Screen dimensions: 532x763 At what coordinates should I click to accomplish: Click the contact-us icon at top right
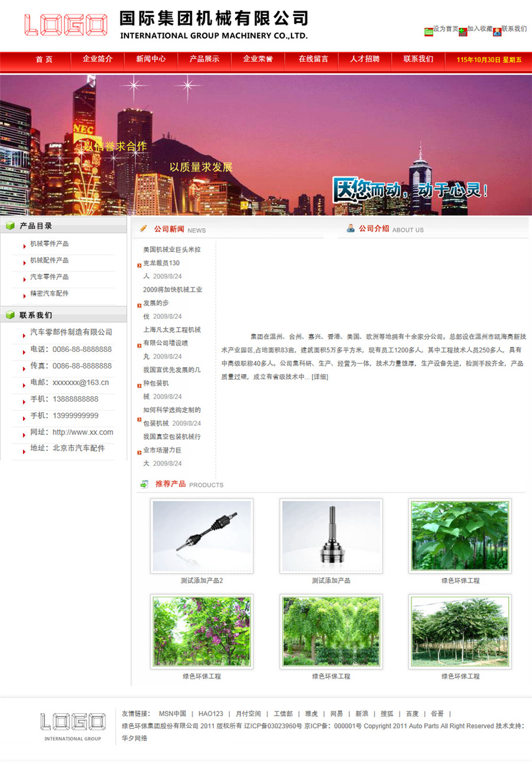[497, 32]
